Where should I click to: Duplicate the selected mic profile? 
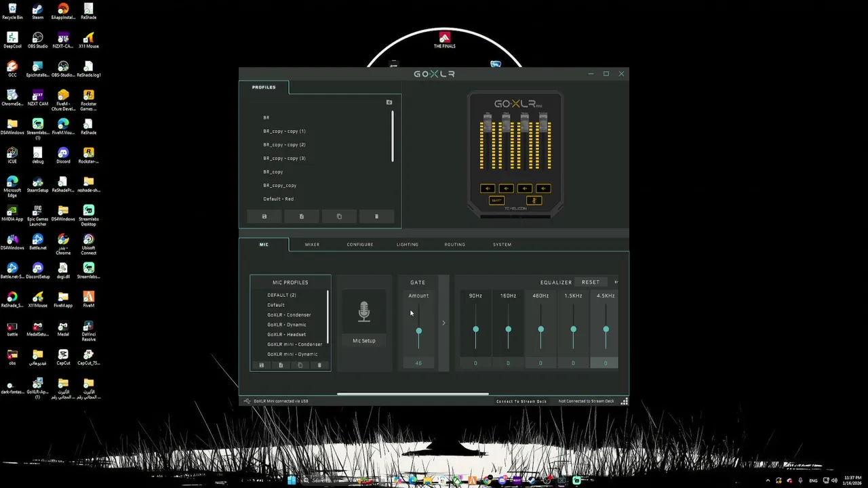point(300,365)
